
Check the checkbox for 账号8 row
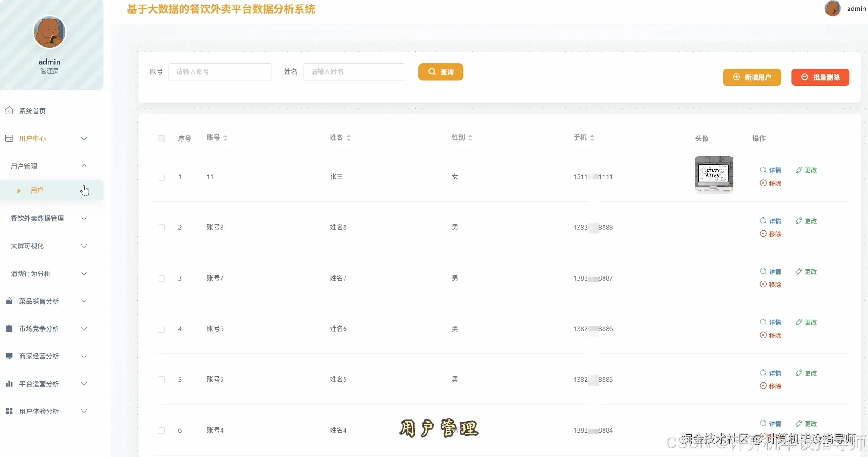pyautogui.click(x=161, y=228)
